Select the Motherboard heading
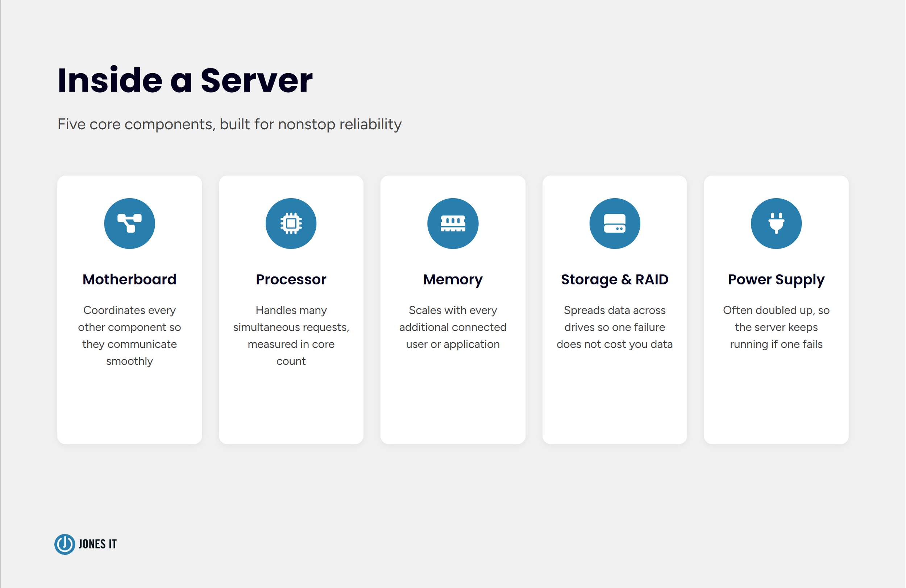Image resolution: width=906 pixels, height=588 pixels. 129,279
